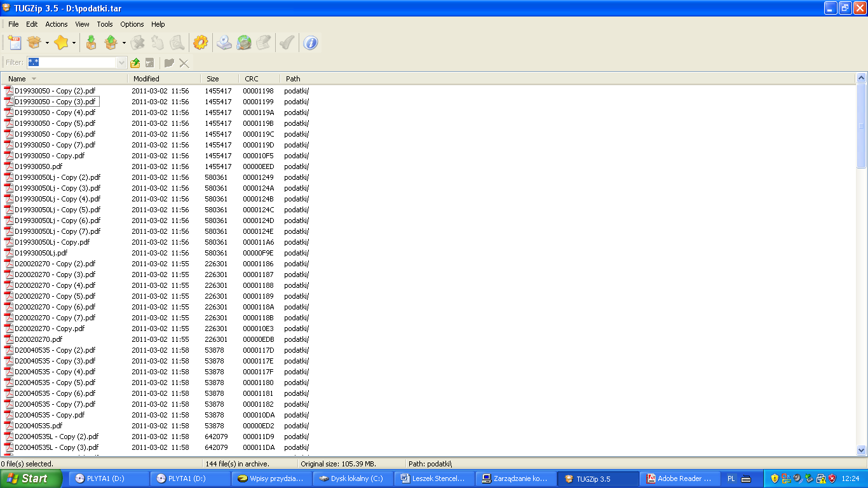
Task: Sort list by the Size column header
Action: click(220, 79)
